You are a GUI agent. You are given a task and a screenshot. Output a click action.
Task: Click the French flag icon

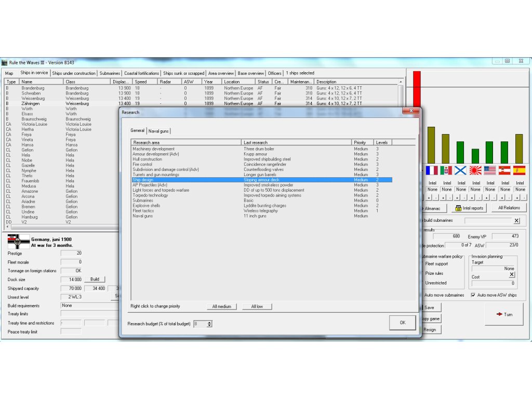[x=432, y=170]
